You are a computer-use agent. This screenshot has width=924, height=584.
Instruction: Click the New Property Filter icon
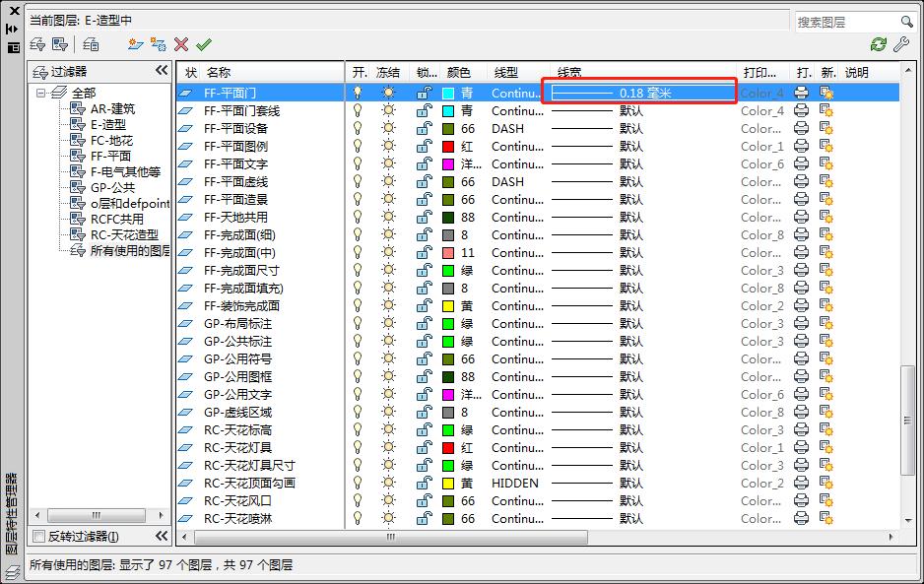(37, 44)
